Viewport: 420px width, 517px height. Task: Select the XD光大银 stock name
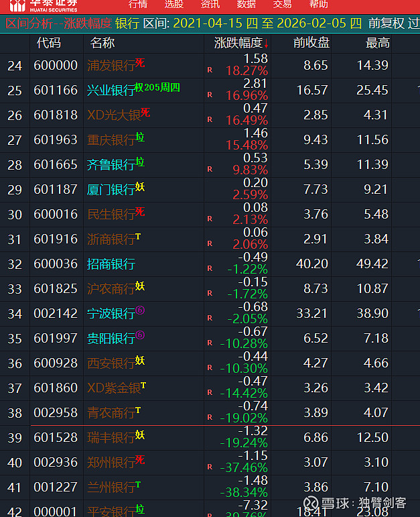coord(114,115)
